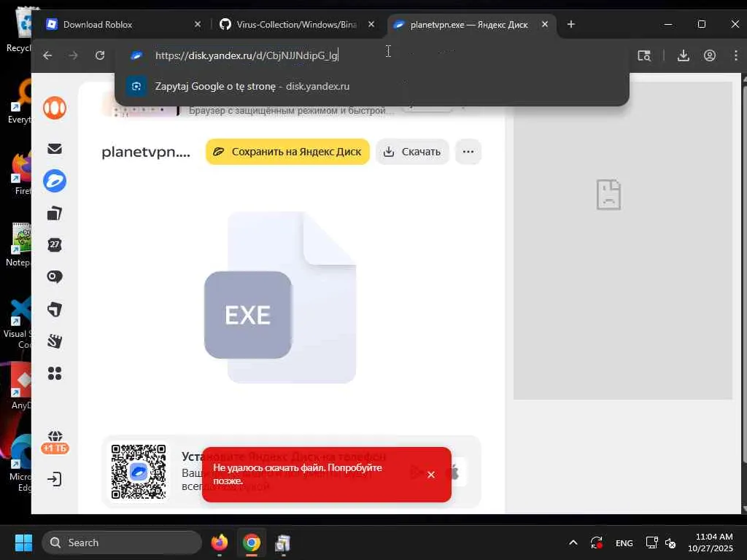Click Сохранить на Яндекс Диск button
Screen dimensions: 747x560
(287, 152)
